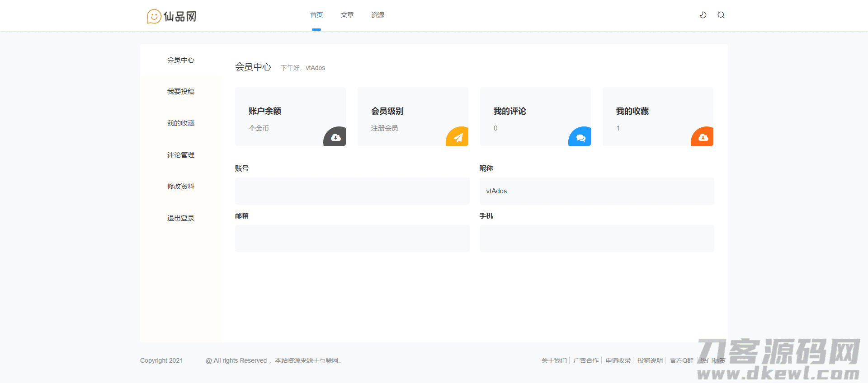
Task: Click the 昵称 field containing vtAdos
Action: [597, 191]
